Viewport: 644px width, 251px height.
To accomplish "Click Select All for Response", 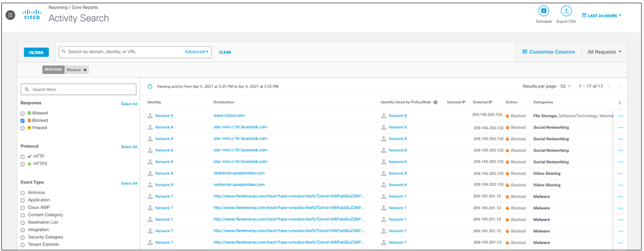I will [x=129, y=104].
